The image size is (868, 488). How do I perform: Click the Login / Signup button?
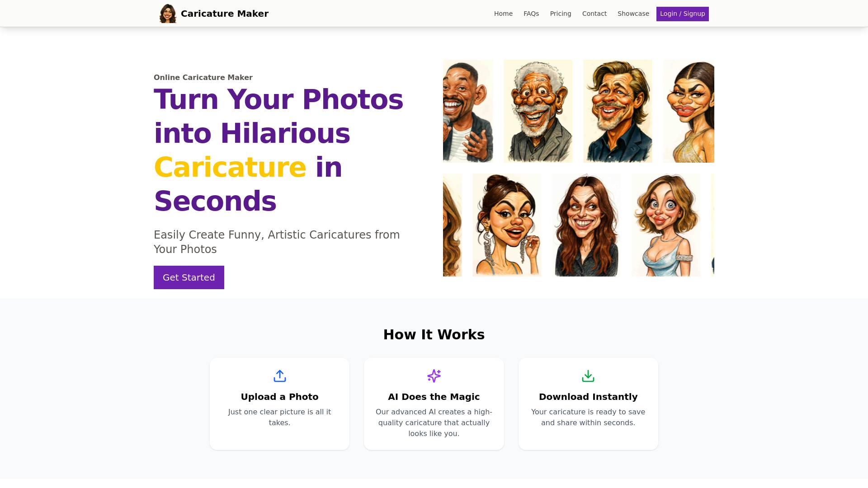683,14
